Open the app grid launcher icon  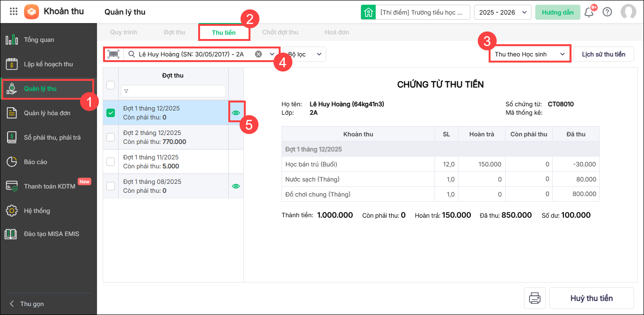14,12
